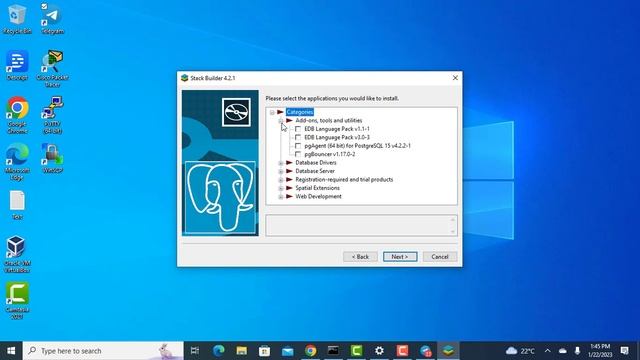Check EDB Language Pack v1.1-1
This screenshot has width=640, height=360.
pyautogui.click(x=298, y=129)
